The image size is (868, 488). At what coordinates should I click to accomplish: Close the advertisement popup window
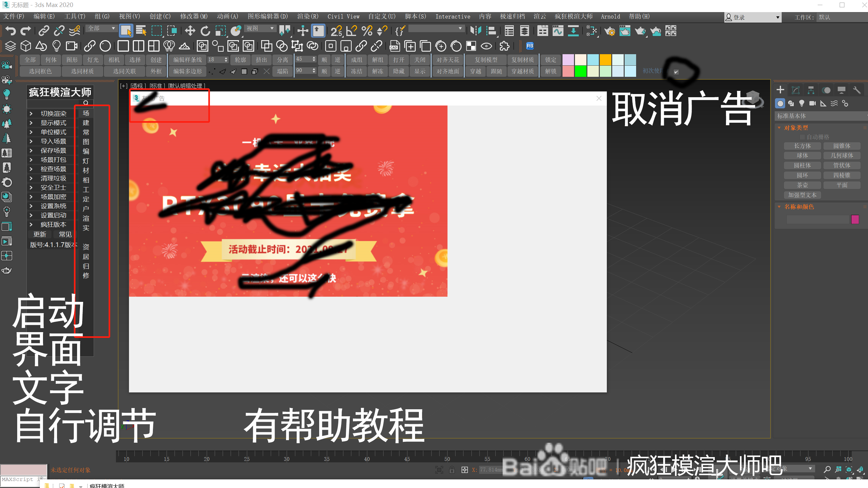click(599, 98)
